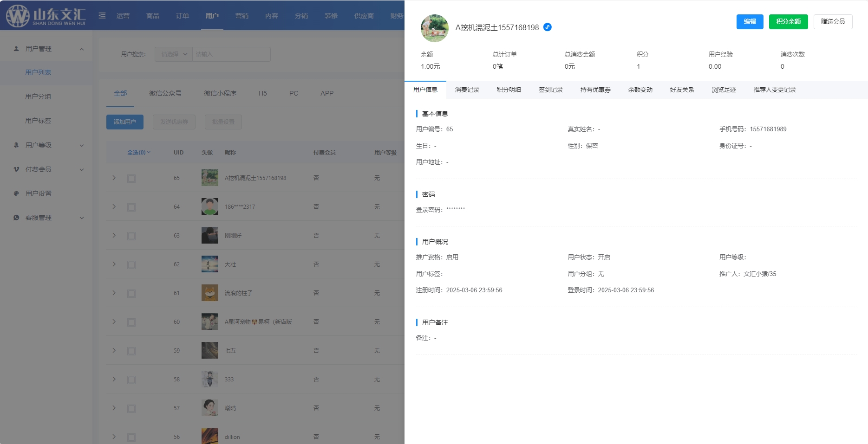The image size is (868, 444).
Task: Select 用户分组 in the sidebar
Action: 38,97
